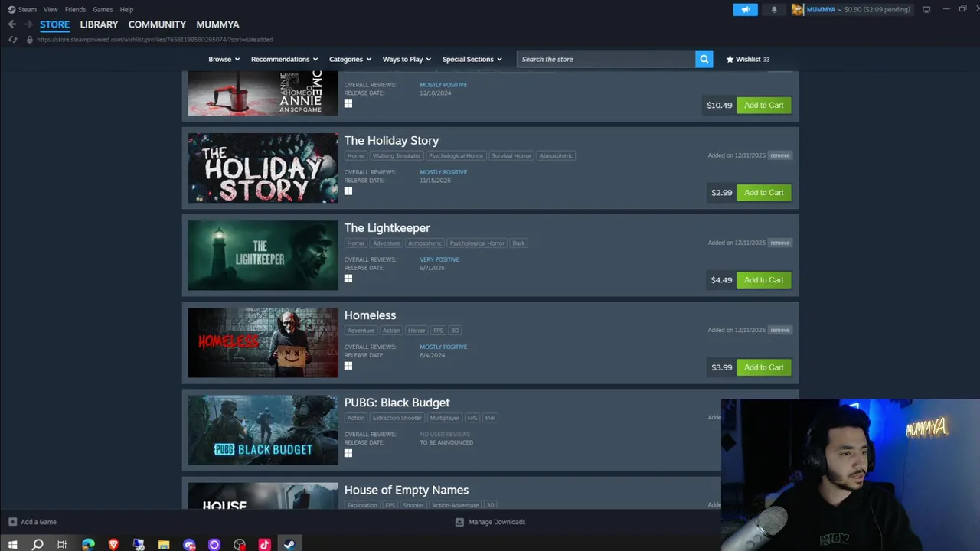Expand the Special Sections dropdown
Image resolution: width=980 pixels, height=551 pixels.
472,59
